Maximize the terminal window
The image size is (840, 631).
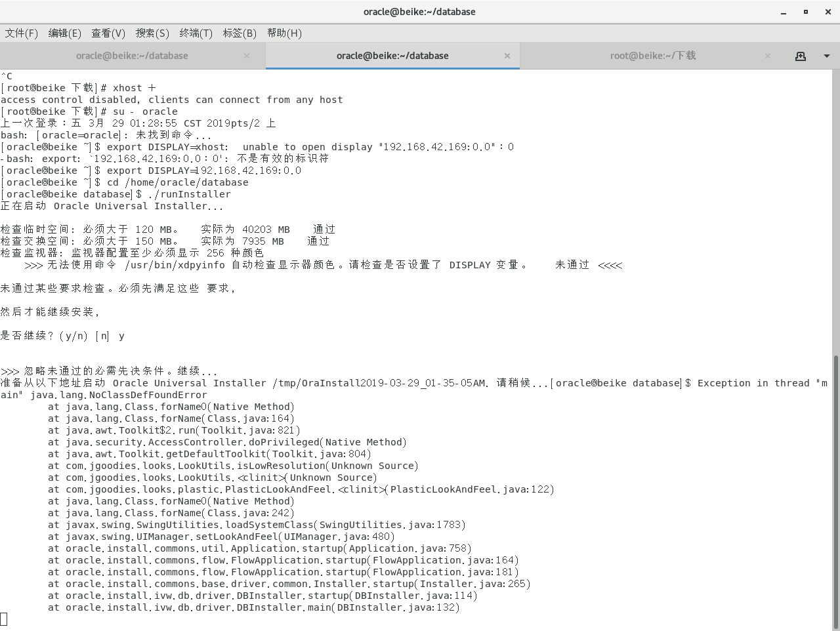click(x=806, y=12)
